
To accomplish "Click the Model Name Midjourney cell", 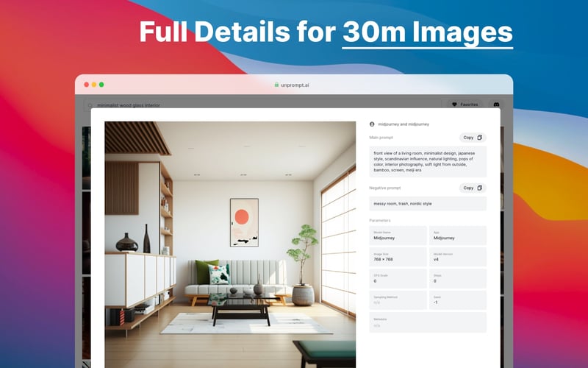I will pos(398,236).
